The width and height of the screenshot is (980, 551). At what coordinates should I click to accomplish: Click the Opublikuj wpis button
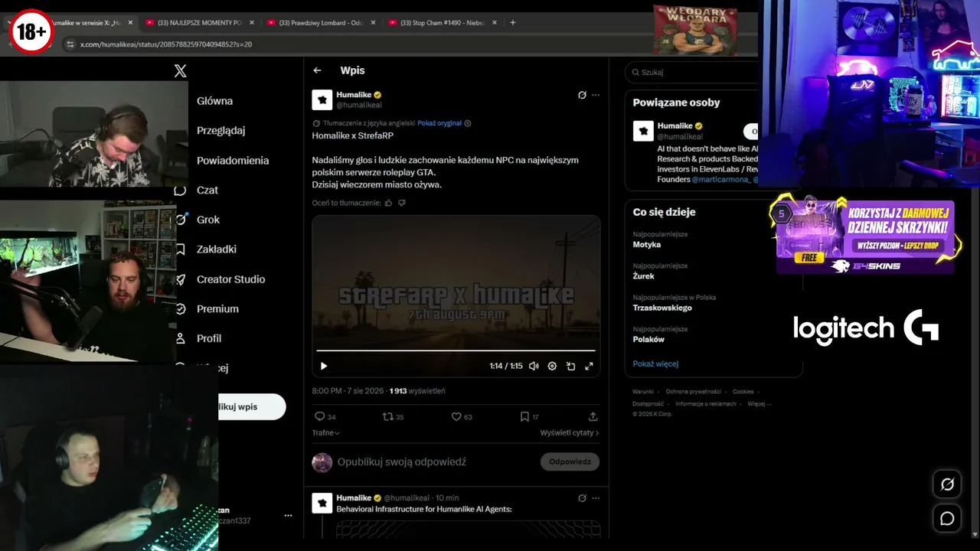point(252,407)
